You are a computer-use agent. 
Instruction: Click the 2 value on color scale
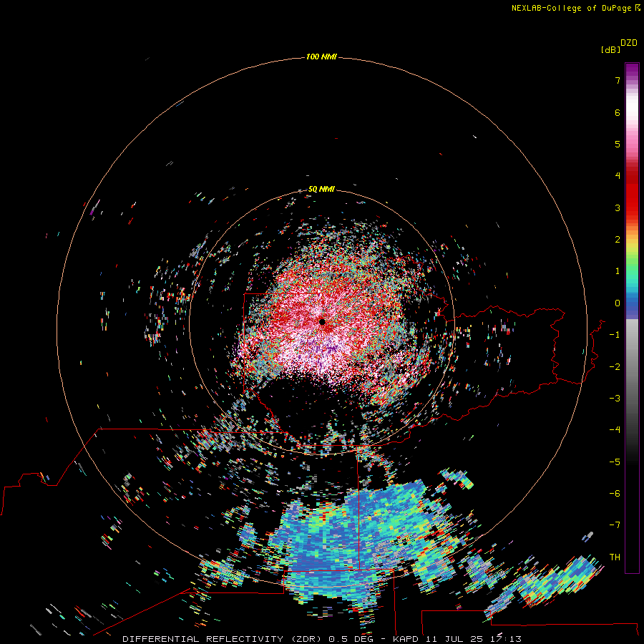click(618, 240)
